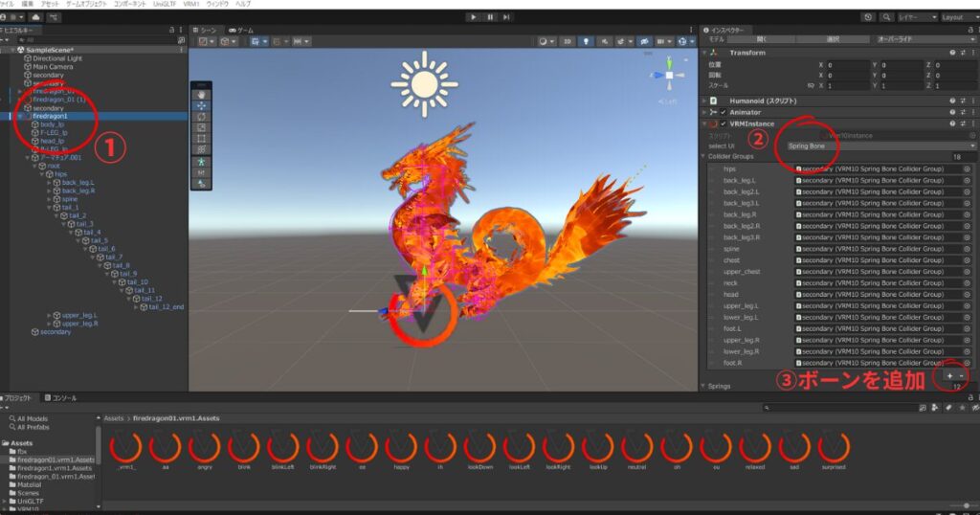The image size is (980, 515).
Task: Click the project search field
Action: pyautogui.click(x=838, y=408)
